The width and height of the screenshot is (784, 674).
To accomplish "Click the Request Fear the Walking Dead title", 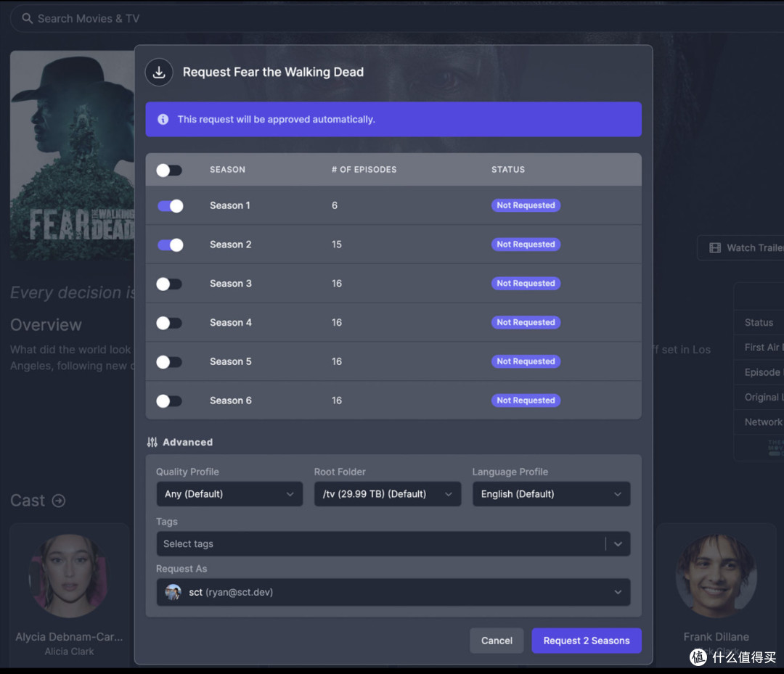I will point(273,72).
